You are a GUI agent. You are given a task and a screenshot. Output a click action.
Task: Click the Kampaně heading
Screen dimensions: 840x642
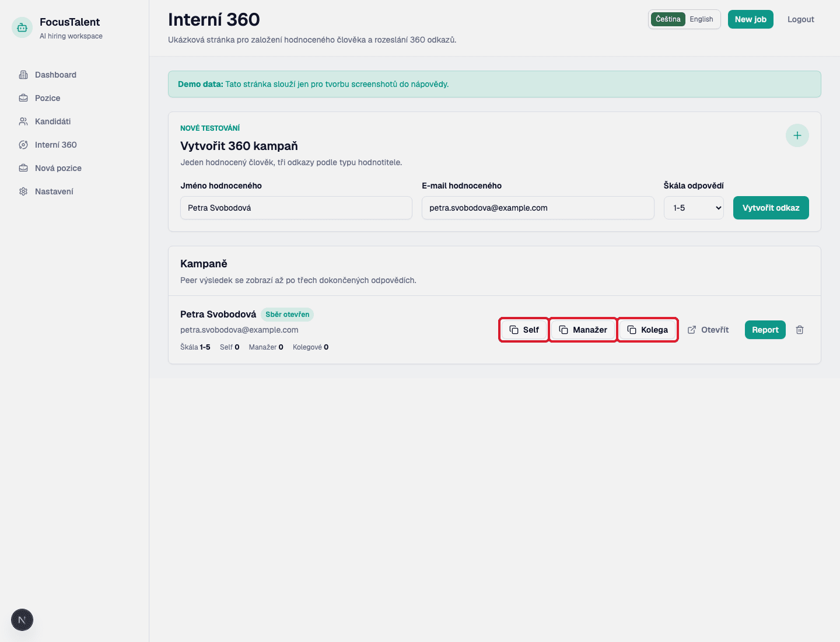click(x=204, y=264)
